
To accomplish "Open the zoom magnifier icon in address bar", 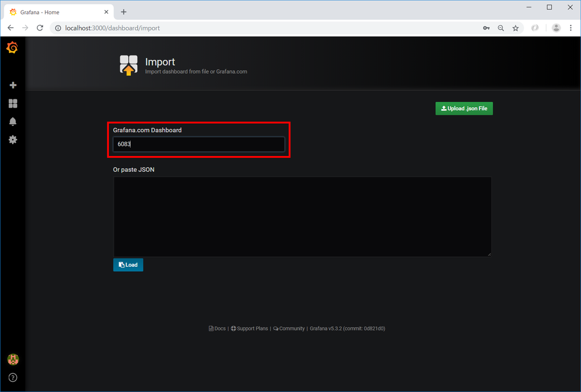I will [500, 28].
